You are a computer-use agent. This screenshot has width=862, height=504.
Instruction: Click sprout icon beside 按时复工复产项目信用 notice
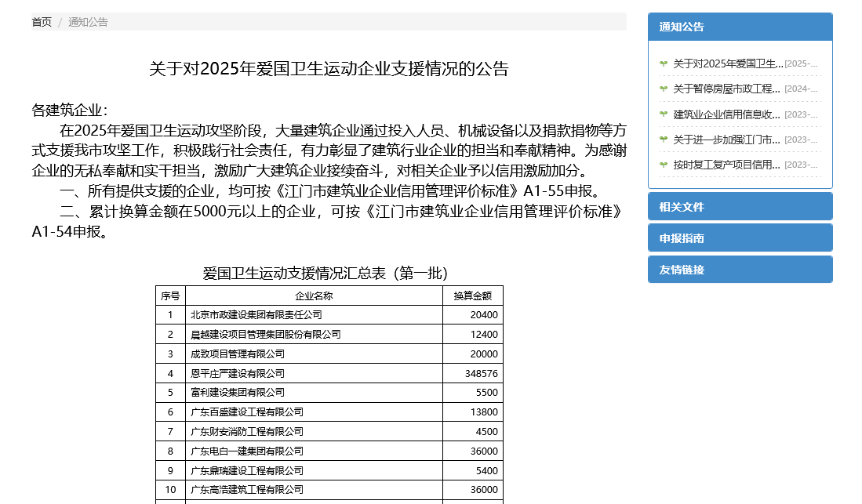664,165
